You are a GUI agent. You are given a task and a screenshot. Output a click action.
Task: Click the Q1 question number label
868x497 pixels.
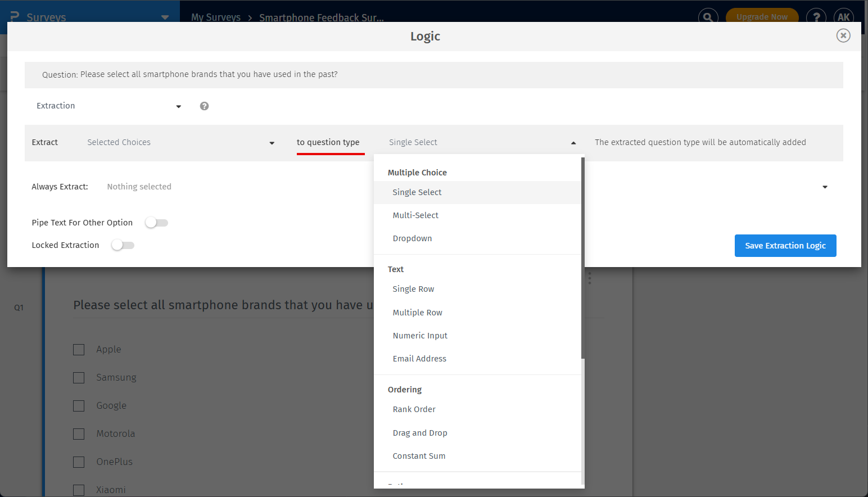(x=19, y=308)
